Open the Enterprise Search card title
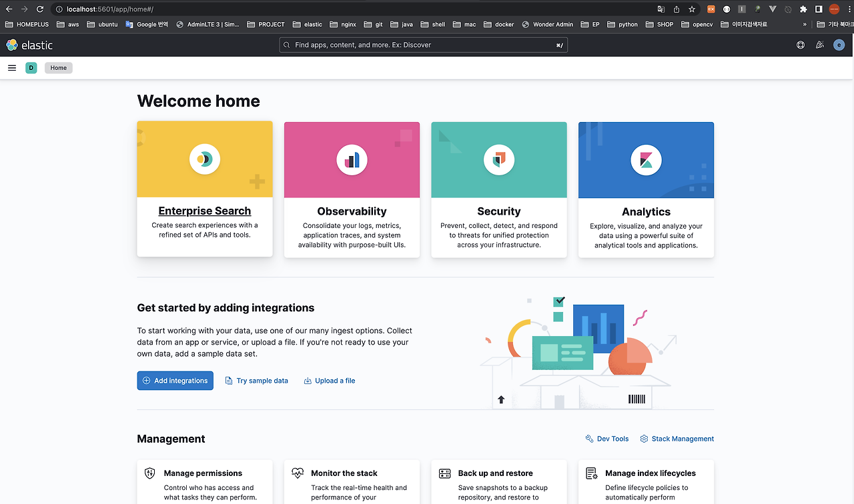854x504 pixels. (x=205, y=211)
